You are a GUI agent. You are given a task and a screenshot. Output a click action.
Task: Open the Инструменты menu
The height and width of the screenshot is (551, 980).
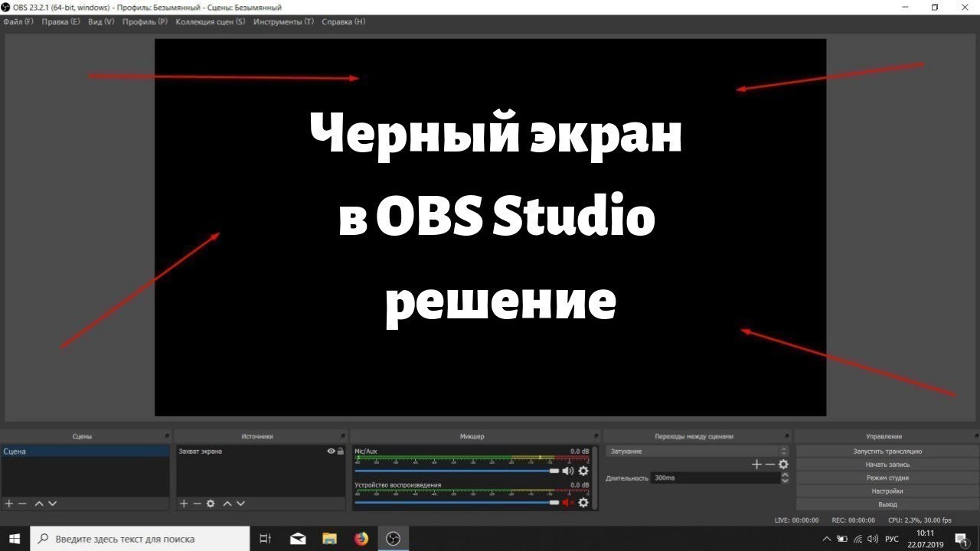tap(283, 21)
